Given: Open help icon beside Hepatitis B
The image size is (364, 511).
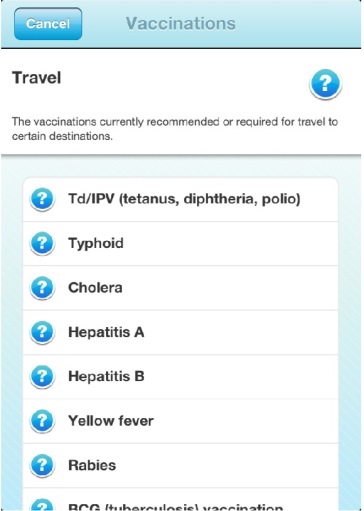Looking at the screenshot, I should point(42,377).
